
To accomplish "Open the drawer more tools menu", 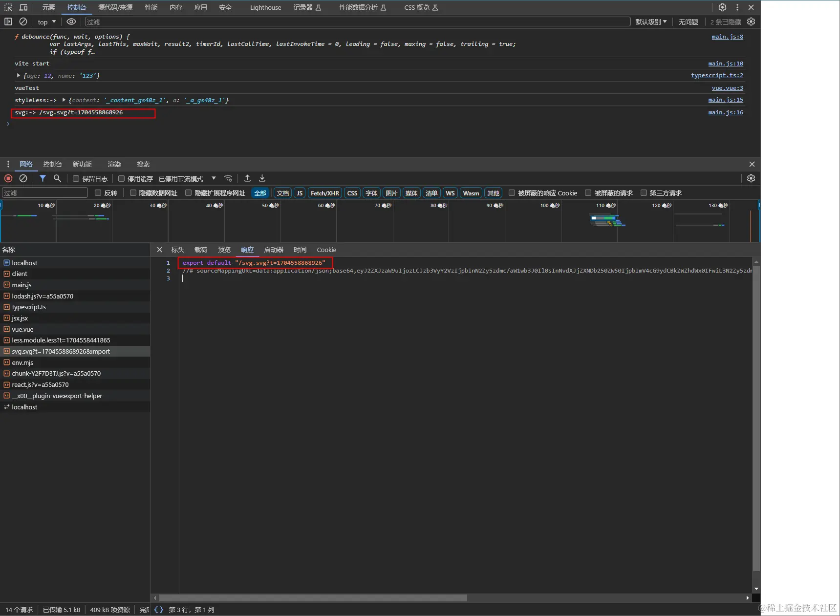I will [x=8, y=164].
